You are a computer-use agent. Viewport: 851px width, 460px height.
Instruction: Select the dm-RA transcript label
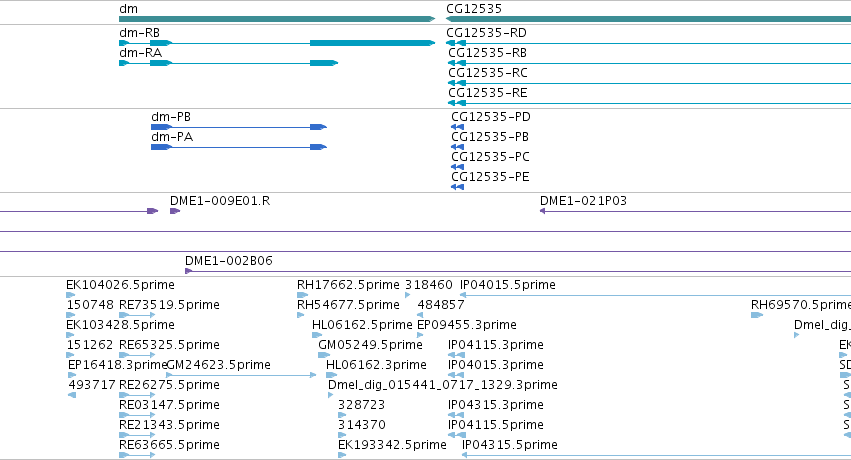click(141, 53)
